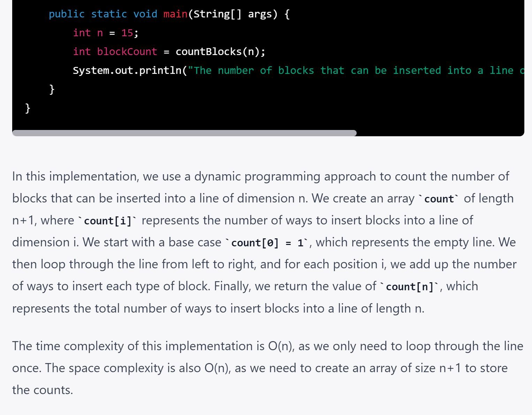Click the 'void' keyword in code
Screen dimensions: 532x415
[145, 14]
